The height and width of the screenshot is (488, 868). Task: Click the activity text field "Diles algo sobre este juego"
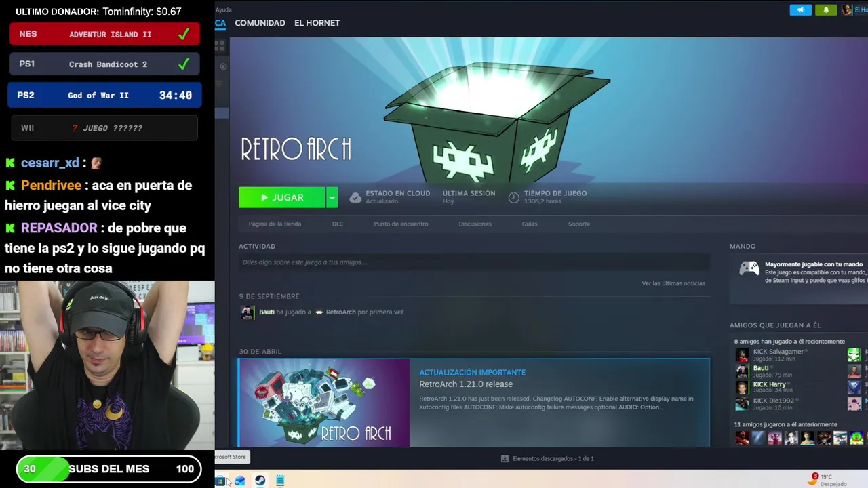474,262
